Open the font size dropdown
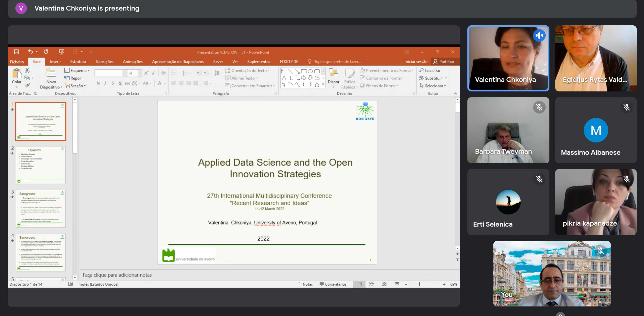Screen dimensions: 644x316 (x=140, y=73)
